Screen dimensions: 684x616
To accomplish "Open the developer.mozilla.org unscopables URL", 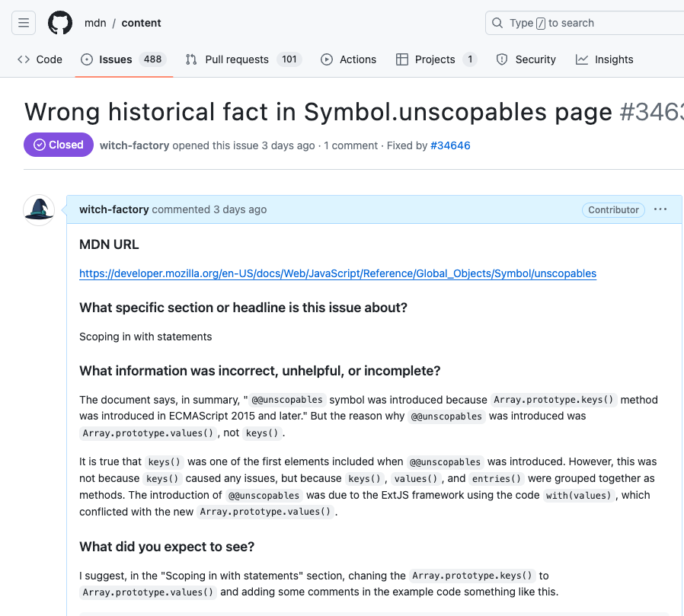I will [337, 273].
